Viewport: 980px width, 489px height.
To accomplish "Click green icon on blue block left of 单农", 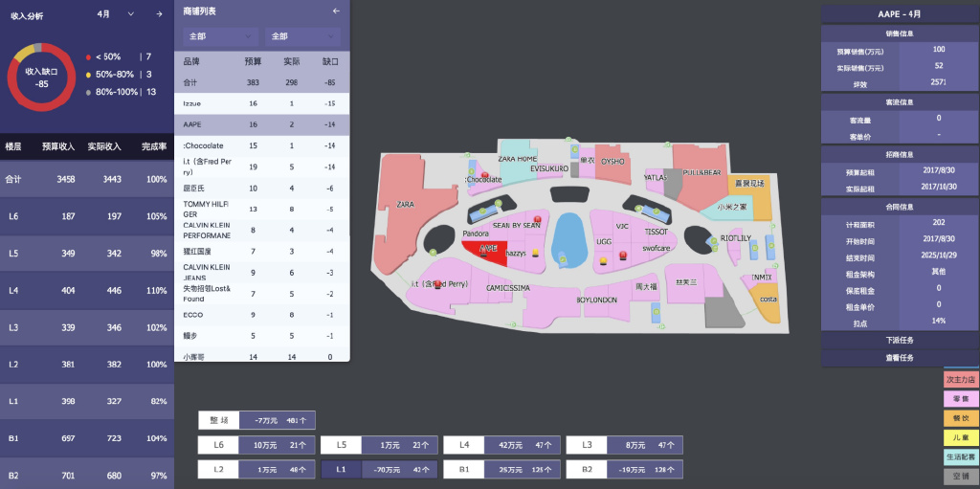I will tap(574, 150).
